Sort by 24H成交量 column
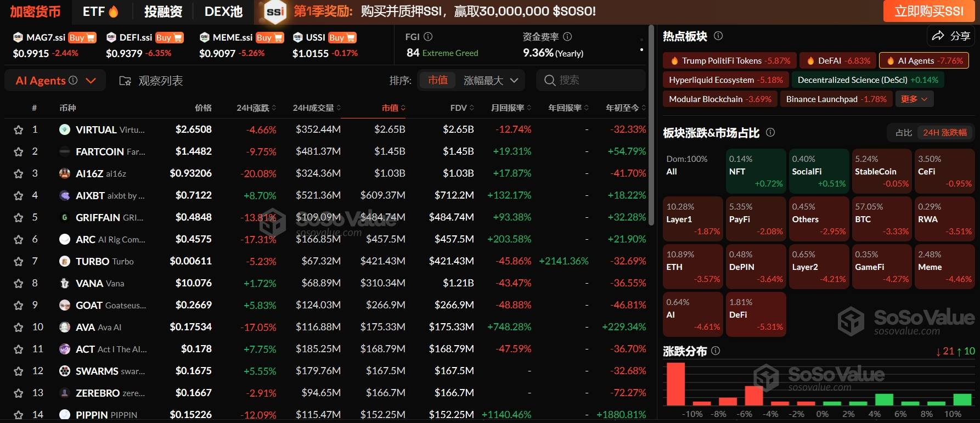This screenshot has height=423, width=980. pyautogui.click(x=317, y=108)
